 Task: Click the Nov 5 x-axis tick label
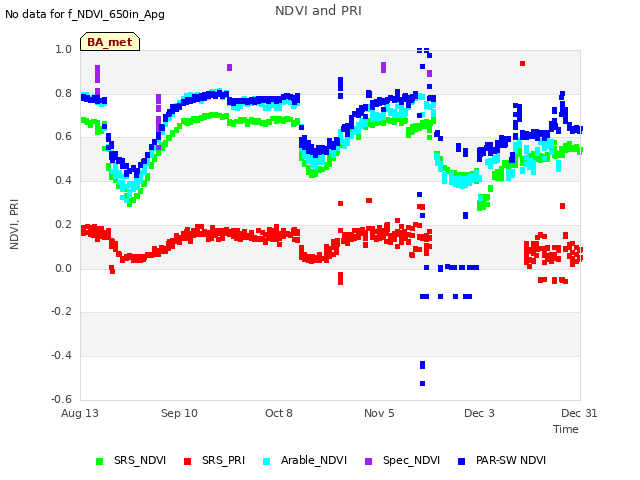379,413
